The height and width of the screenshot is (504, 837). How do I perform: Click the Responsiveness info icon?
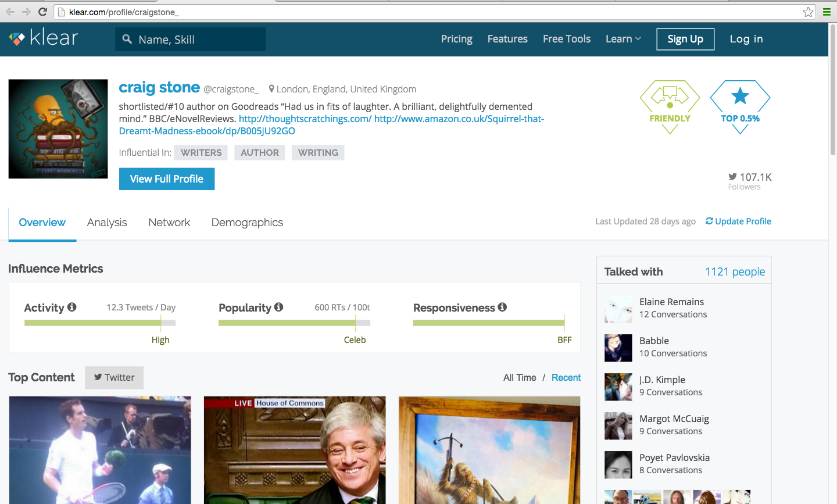pyautogui.click(x=502, y=307)
